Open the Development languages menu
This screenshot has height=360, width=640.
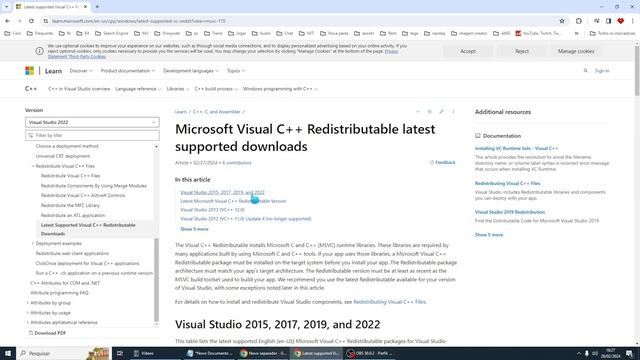[x=191, y=71]
